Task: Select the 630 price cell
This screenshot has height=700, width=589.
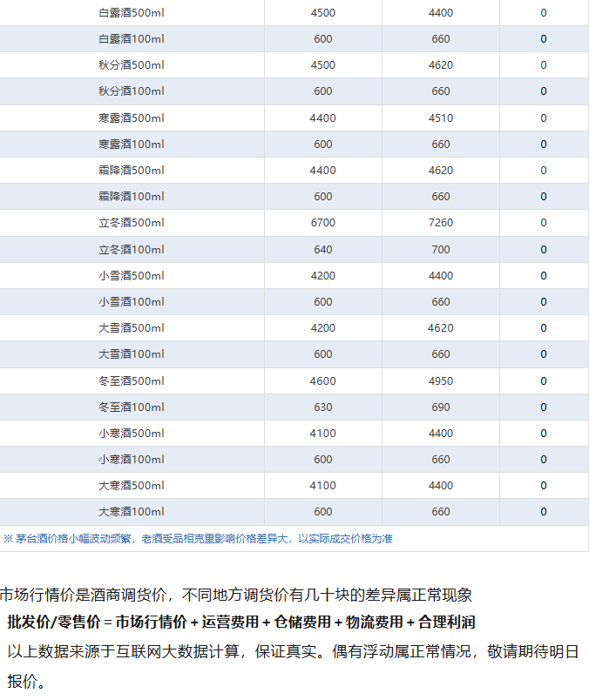Action: [322, 407]
